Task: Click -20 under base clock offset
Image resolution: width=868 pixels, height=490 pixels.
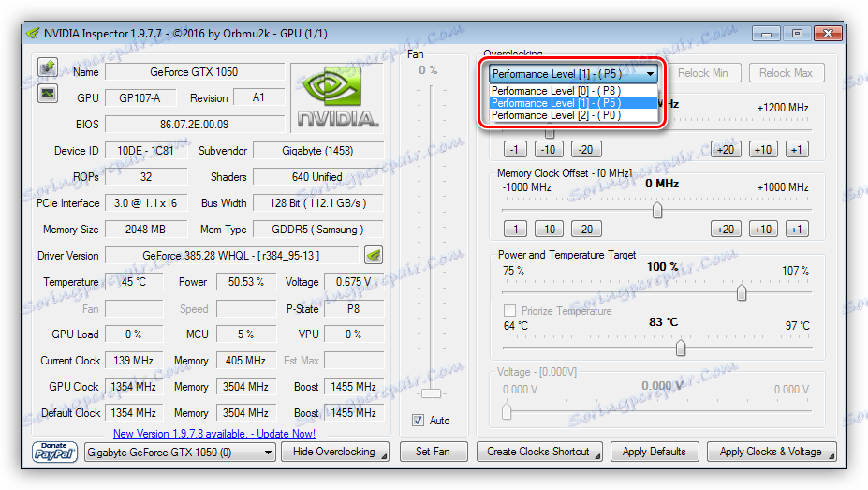Action: click(x=586, y=150)
